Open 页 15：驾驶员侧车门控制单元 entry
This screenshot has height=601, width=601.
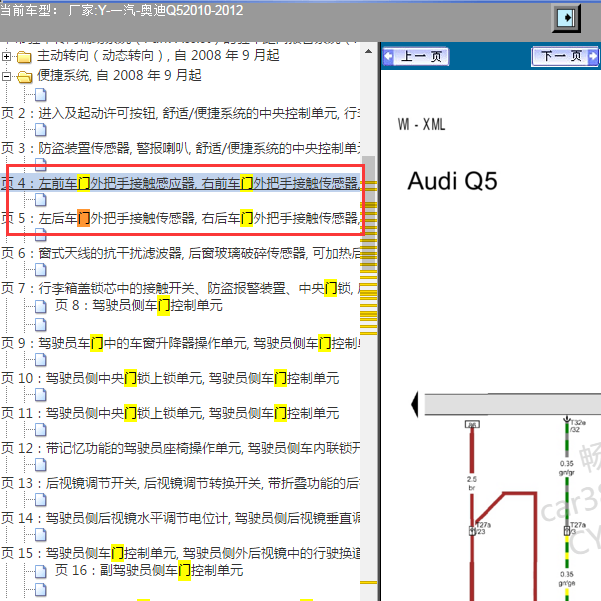pos(180,553)
